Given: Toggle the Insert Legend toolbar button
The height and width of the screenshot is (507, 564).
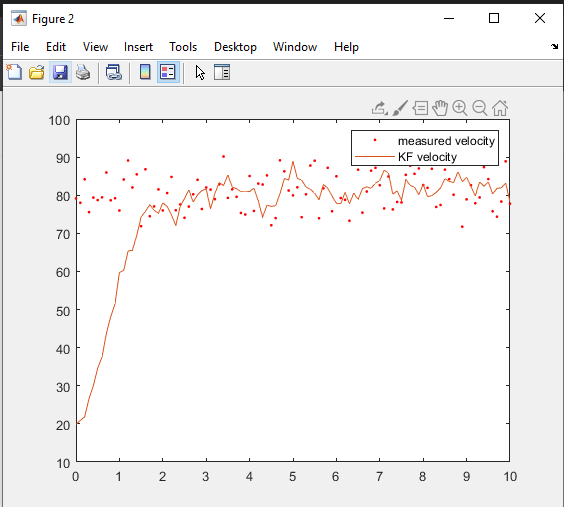Looking at the screenshot, I should click(168, 72).
